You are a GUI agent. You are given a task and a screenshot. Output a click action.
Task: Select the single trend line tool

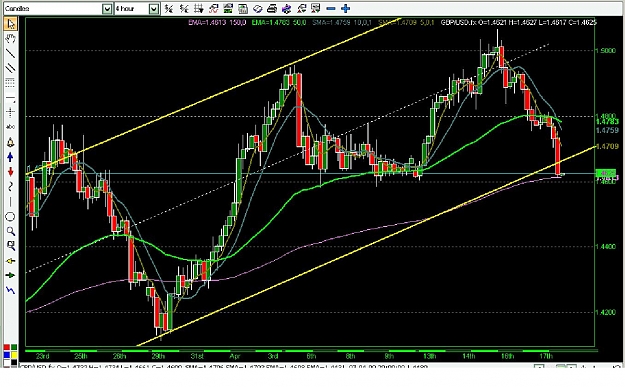pos(10,53)
